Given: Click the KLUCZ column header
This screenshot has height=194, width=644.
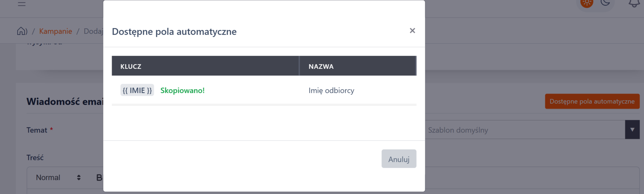Looking at the screenshot, I should click(131, 66).
